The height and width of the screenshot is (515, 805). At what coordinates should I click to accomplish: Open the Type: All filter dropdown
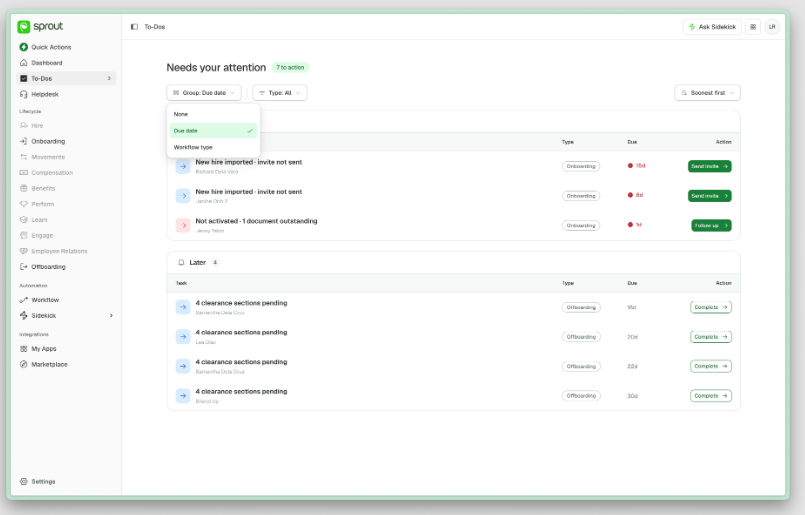click(280, 93)
